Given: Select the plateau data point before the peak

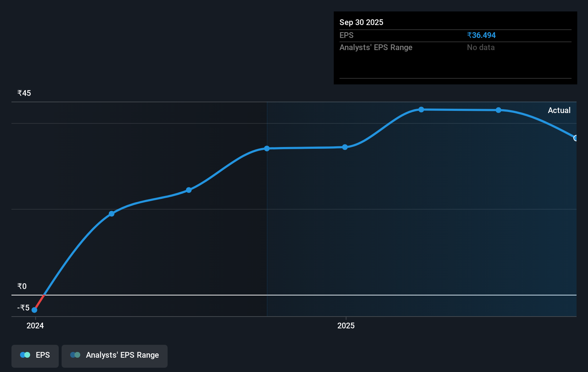Looking at the screenshot, I should coord(266,148).
